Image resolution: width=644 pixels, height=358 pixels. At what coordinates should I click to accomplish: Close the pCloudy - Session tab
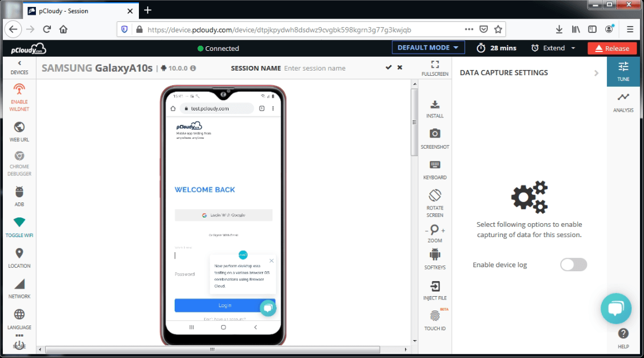[x=130, y=11]
